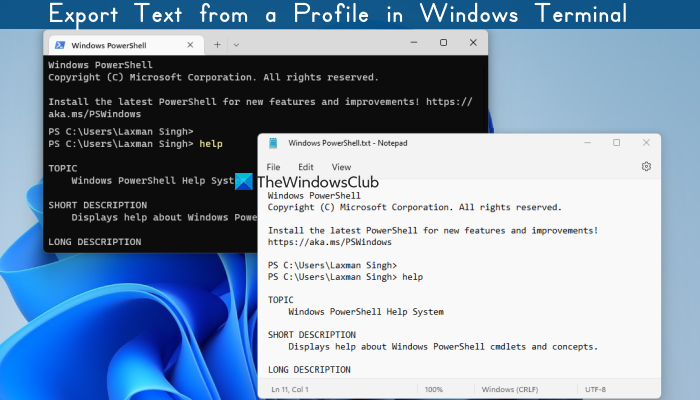Maximize the Windows Terminal window
The height and width of the screenshot is (400, 700).
tap(443, 42)
